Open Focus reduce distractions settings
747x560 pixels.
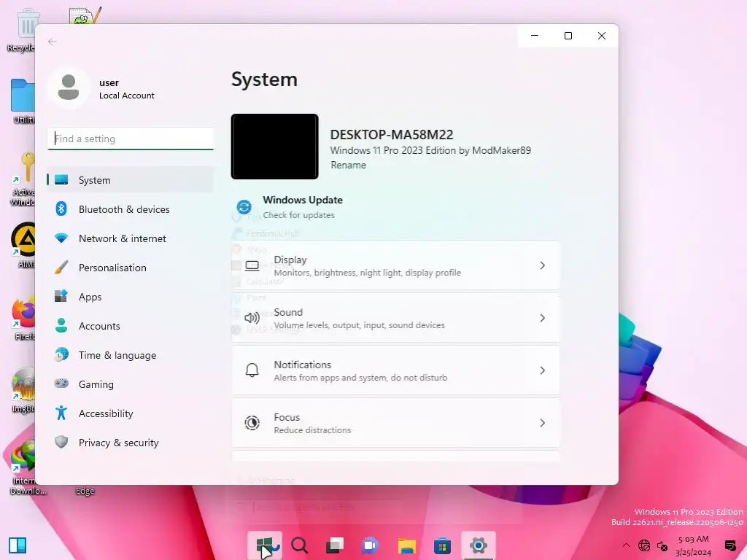pos(395,423)
